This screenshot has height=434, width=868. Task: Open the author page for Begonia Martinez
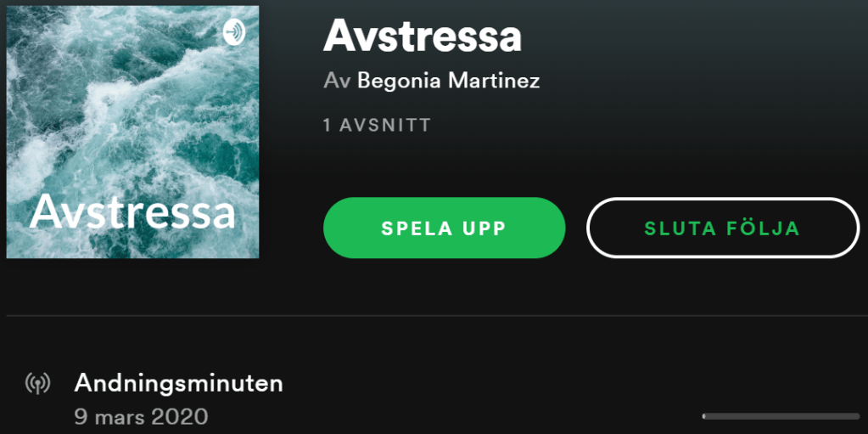[448, 81]
